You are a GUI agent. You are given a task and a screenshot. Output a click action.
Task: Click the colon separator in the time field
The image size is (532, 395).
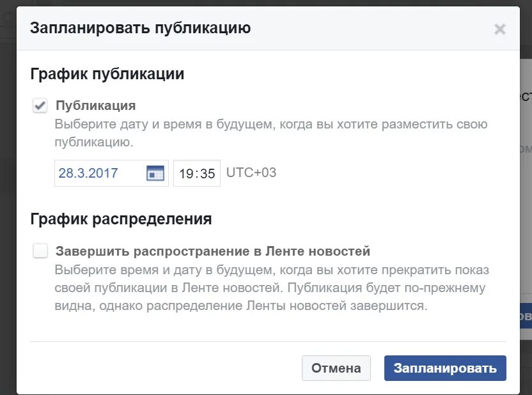pos(196,174)
